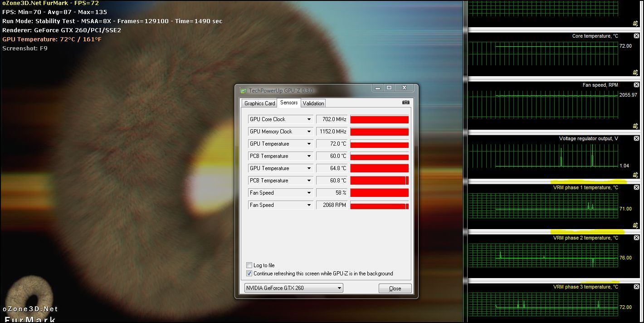644x323 pixels.
Task: Open Fan Speed dropdown showing 2068 RPM
Action: tap(309, 205)
